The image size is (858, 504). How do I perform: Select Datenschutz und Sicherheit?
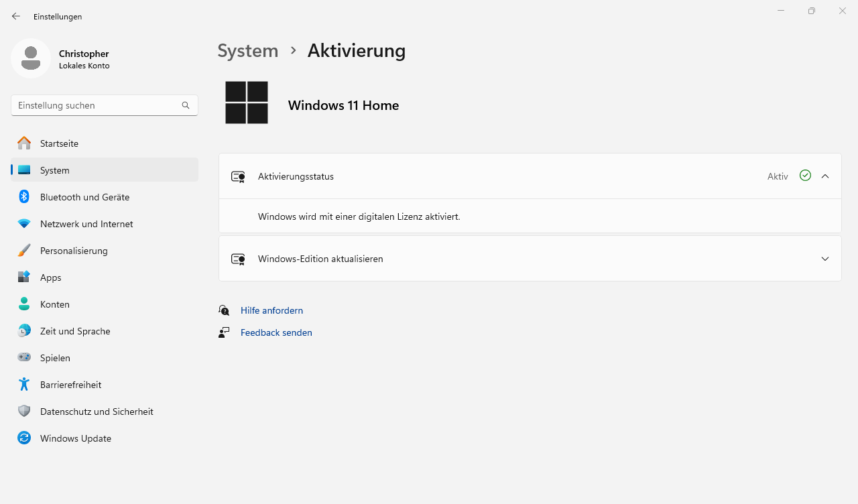[x=105, y=412]
